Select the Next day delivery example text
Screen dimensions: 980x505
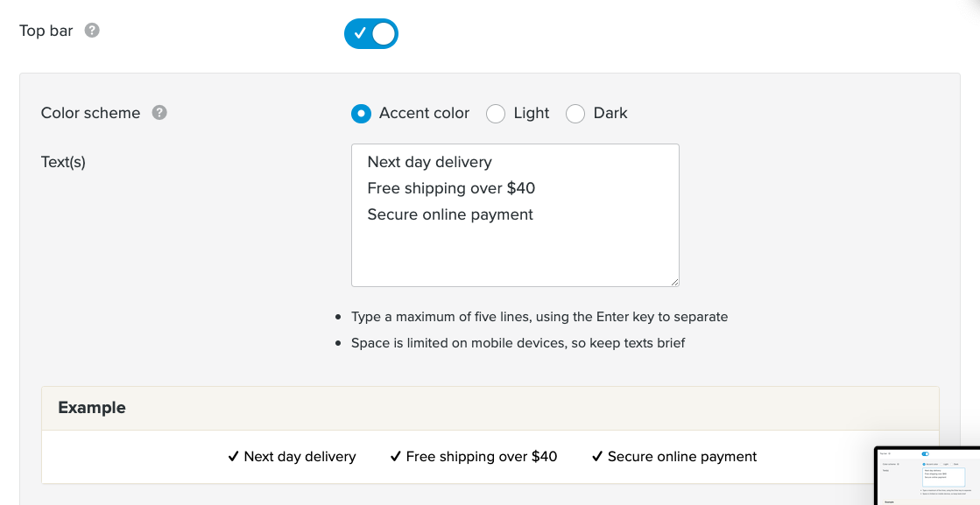point(300,456)
